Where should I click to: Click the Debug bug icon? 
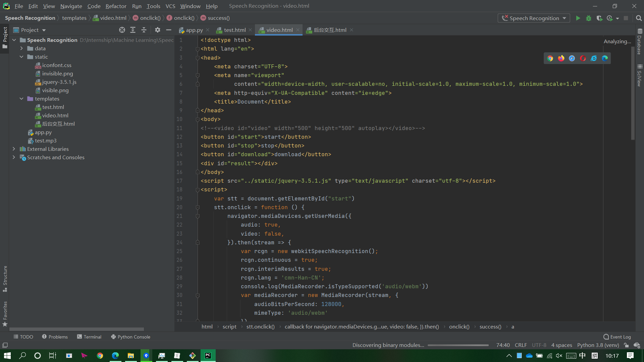(x=589, y=18)
